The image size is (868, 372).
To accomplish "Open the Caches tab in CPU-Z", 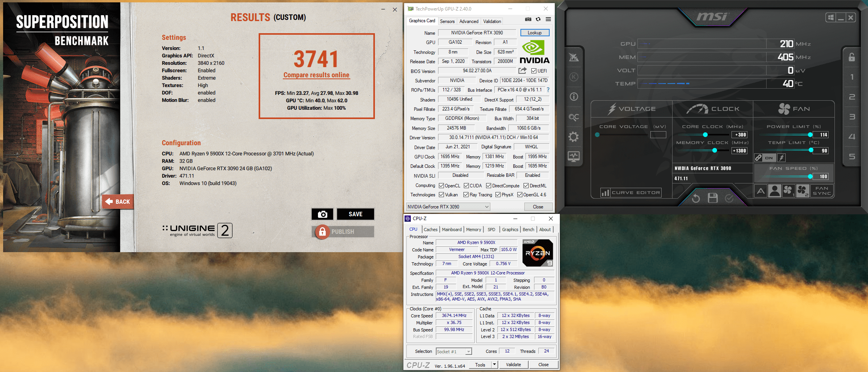I will tap(431, 230).
